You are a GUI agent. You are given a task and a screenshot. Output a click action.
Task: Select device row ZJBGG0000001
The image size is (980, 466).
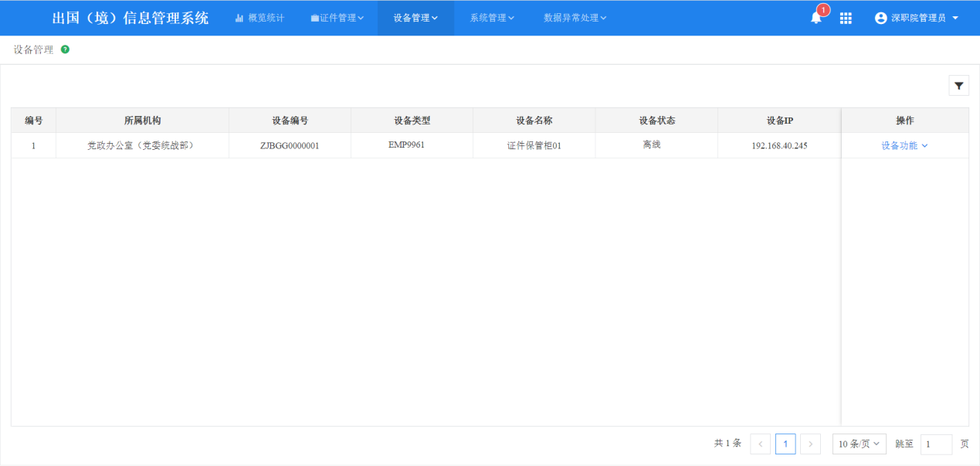[x=290, y=145]
